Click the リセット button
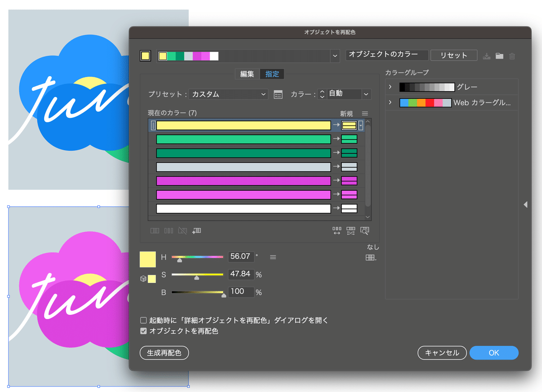 (x=453, y=55)
